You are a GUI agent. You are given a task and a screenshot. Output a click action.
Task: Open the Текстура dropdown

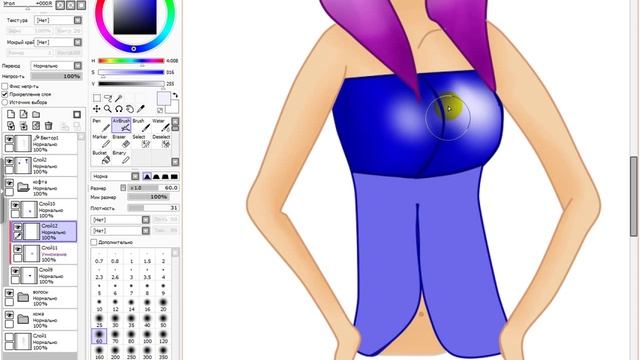pos(58,20)
